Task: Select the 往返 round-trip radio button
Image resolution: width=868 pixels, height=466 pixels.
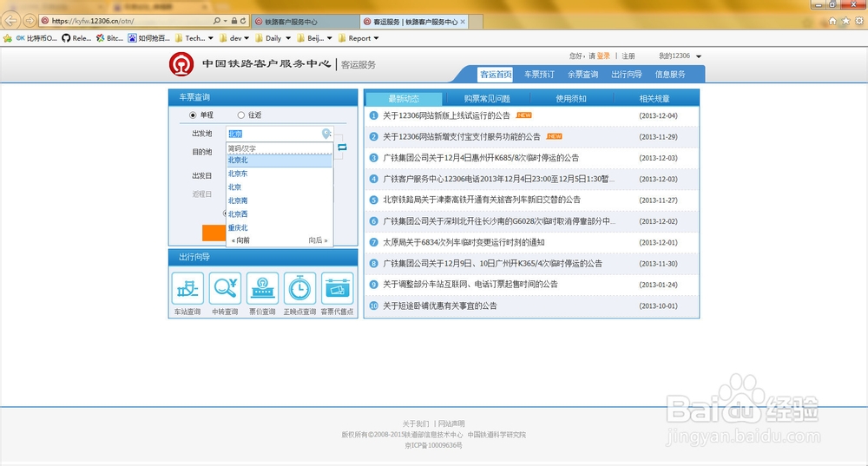Action: pyautogui.click(x=240, y=115)
